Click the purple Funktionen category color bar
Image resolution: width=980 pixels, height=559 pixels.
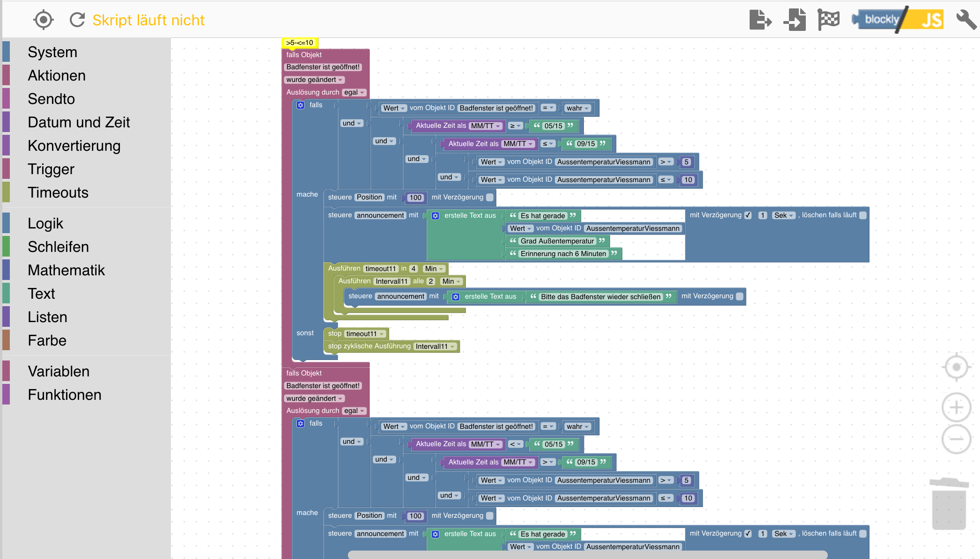point(6,394)
